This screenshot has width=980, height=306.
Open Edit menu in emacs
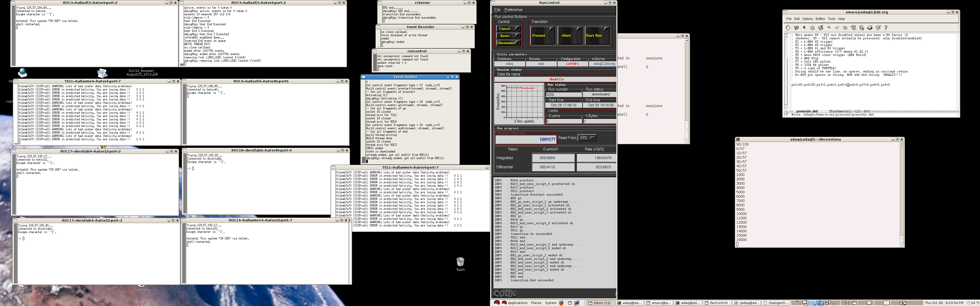coord(797,19)
